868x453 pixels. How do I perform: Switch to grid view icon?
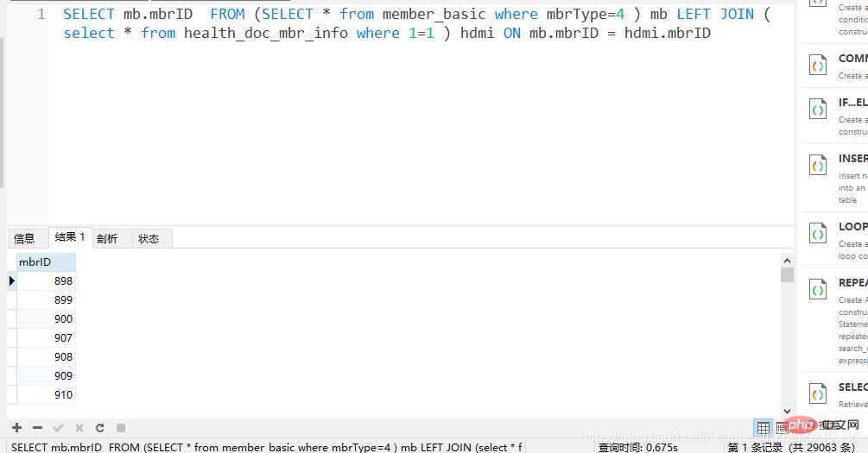(763, 428)
